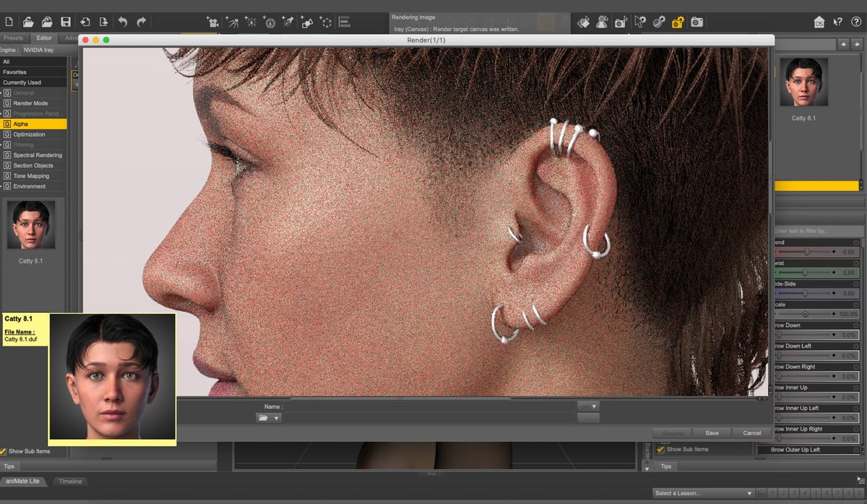The height and width of the screenshot is (504, 867).
Task: Create a new distant light
Action: [x=233, y=22]
